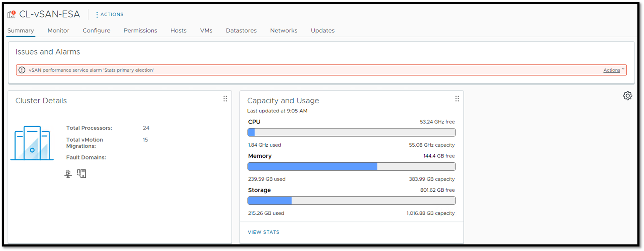Select the Datastores tab
Screen dimensions: 644x251
[x=241, y=31]
